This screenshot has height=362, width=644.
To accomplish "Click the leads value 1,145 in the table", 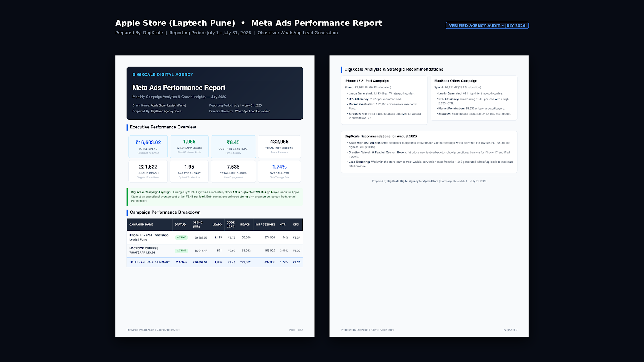I will click(218, 237).
